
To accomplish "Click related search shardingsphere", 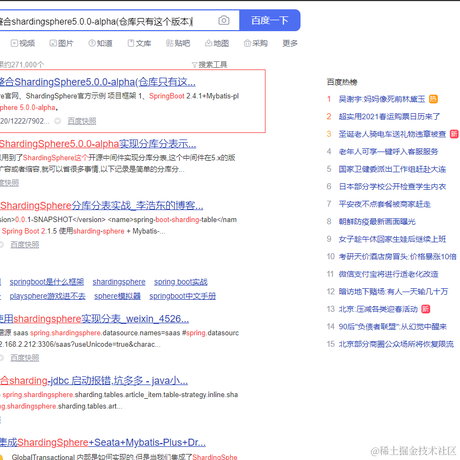I will pyautogui.click(x=119, y=282).
